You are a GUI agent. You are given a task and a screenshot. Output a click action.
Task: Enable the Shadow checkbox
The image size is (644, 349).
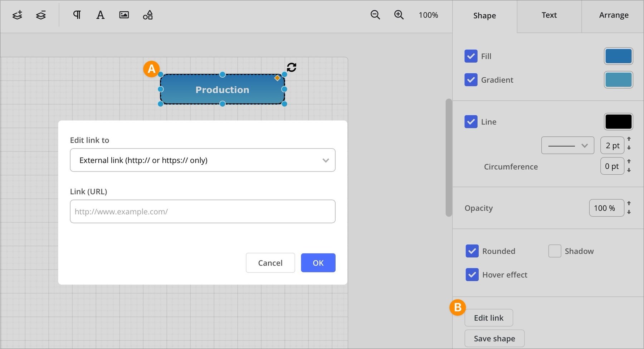[555, 251]
